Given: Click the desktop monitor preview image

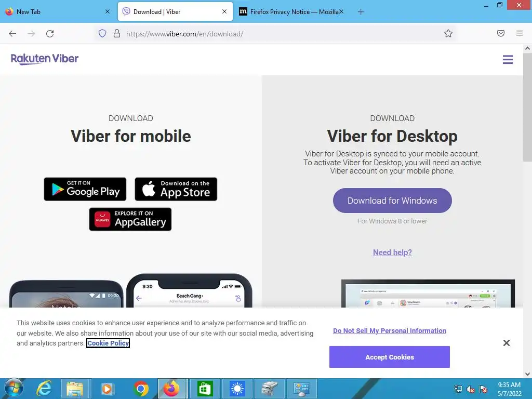Looking at the screenshot, I should (x=428, y=294).
